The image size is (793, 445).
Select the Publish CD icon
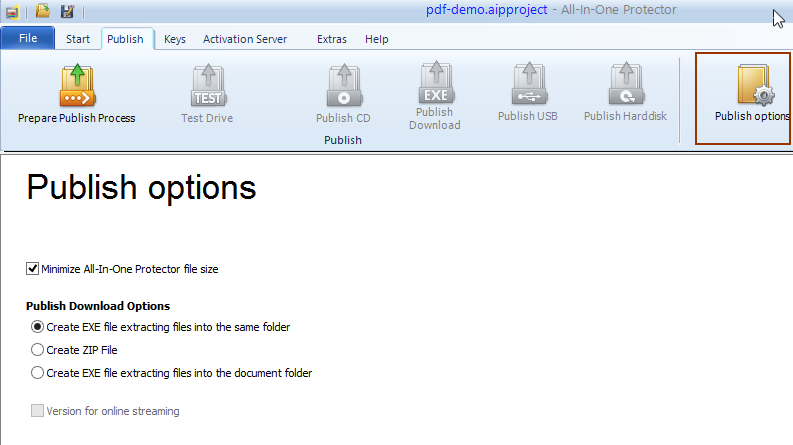tap(344, 85)
